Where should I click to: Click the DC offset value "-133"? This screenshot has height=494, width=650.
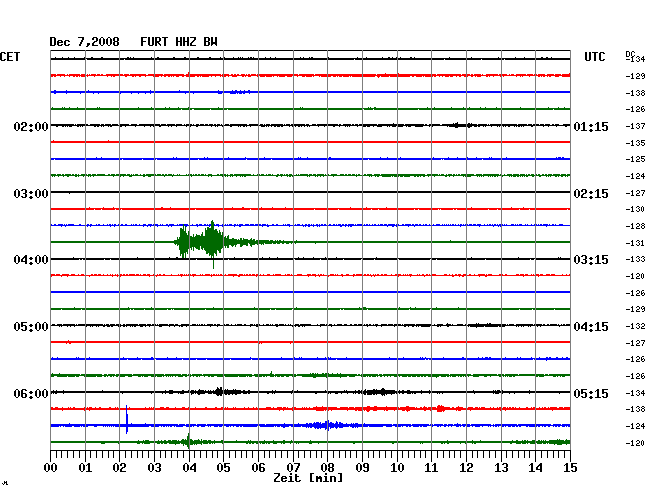pos(635,259)
